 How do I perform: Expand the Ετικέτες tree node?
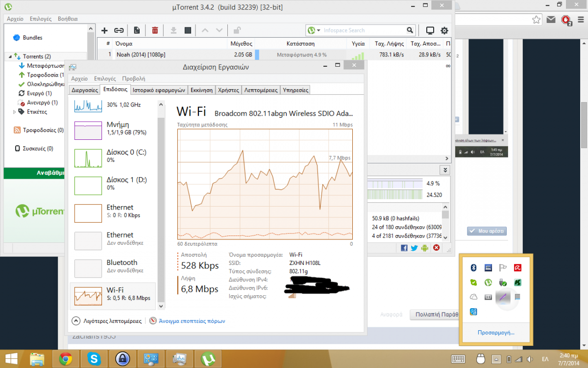pyautogui.click(x=14, y=112)
